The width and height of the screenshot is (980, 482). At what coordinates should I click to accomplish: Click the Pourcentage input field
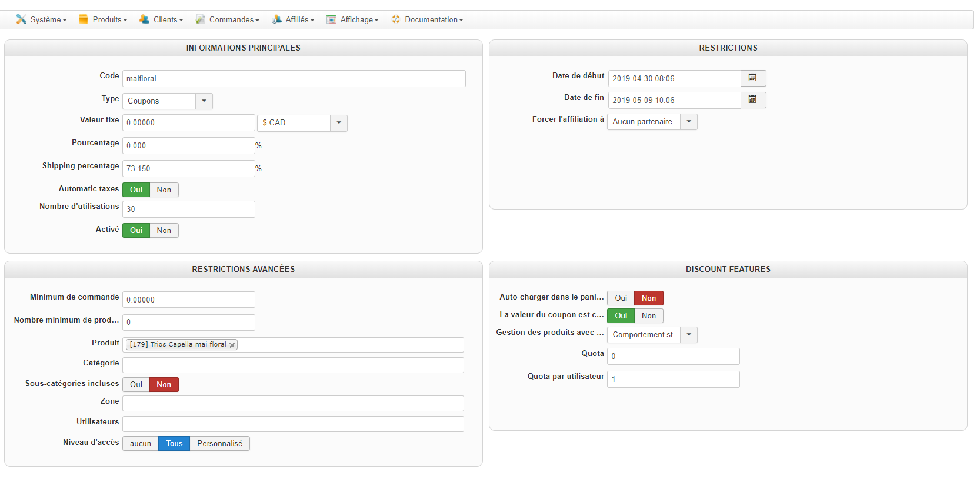(x=189, y=146)
